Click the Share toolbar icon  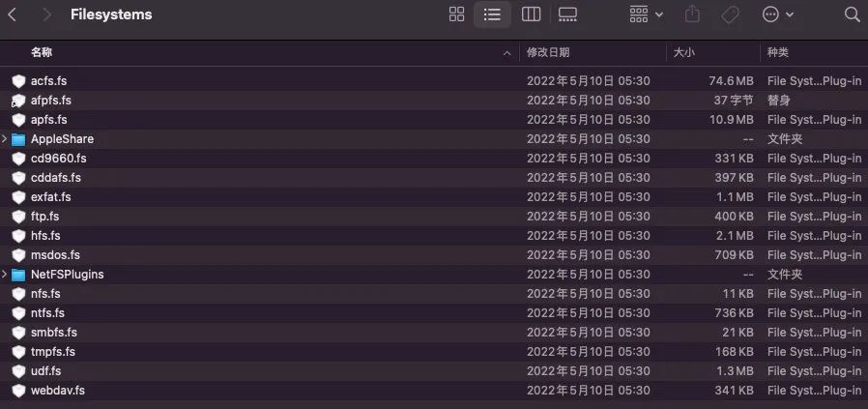(692, 15)
